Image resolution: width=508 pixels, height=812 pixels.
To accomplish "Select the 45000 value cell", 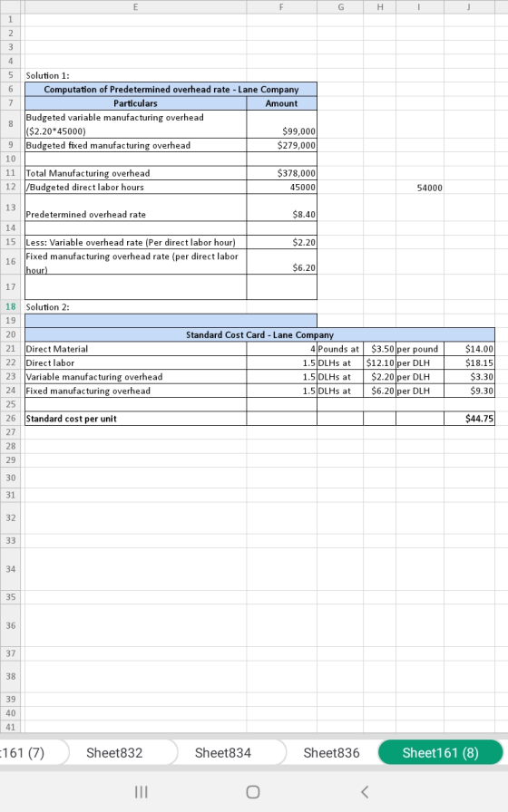I will click(x=281, y=187).
